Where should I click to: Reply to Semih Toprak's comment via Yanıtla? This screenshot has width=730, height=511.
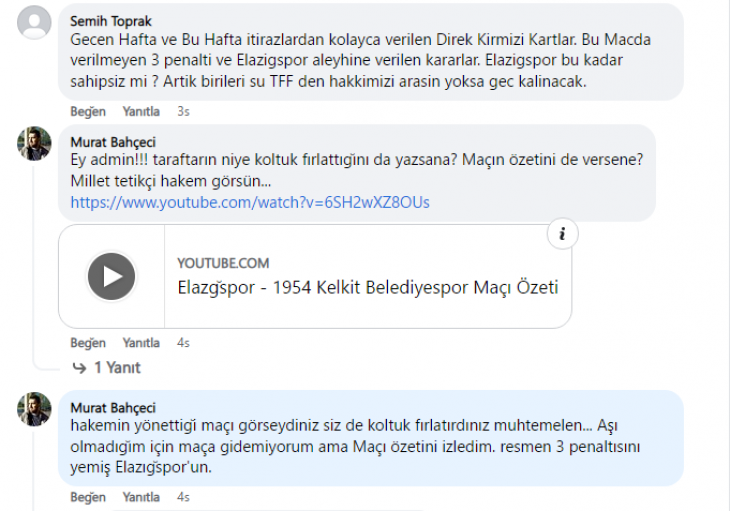click(x=141, y=111)
